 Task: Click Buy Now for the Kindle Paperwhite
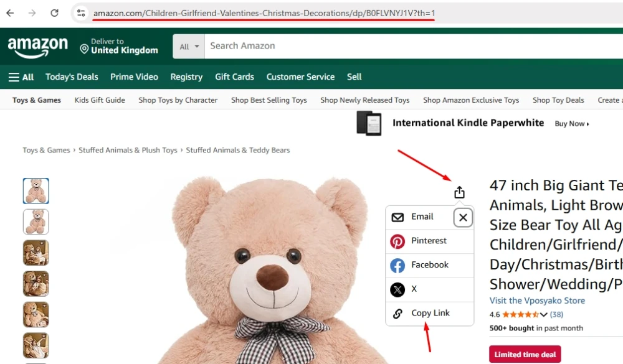pyautogui.click(x=570, y=123)
